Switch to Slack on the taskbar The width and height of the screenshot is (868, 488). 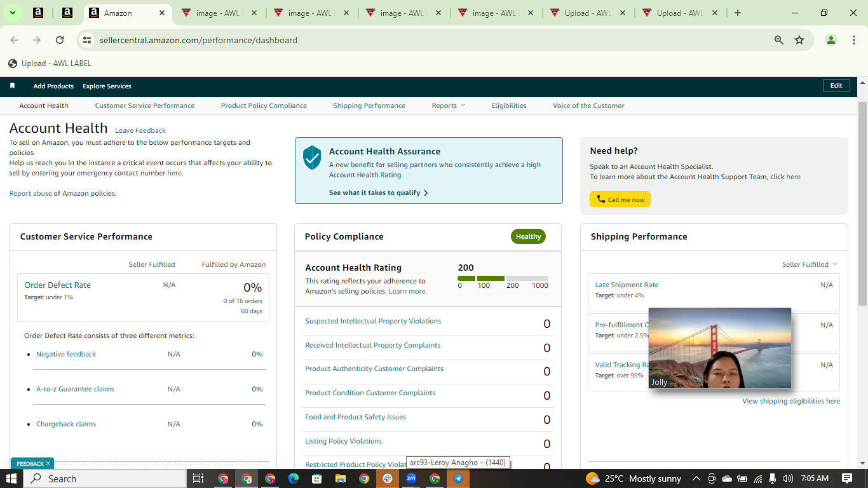pos(388,478)
